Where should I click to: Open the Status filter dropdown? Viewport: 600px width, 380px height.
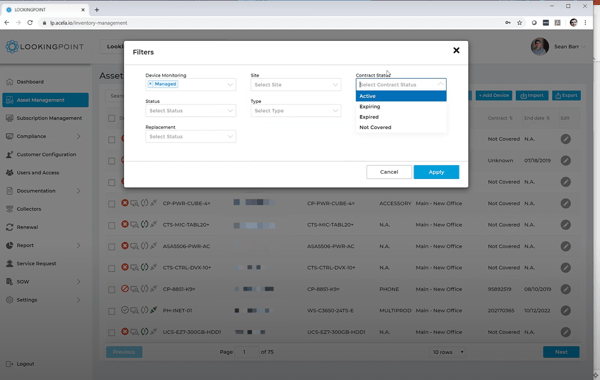tap(191, 111)
